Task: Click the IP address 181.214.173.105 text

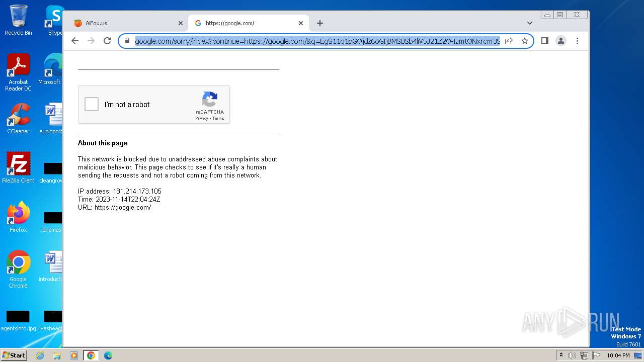Action: [x=120, y=191]
